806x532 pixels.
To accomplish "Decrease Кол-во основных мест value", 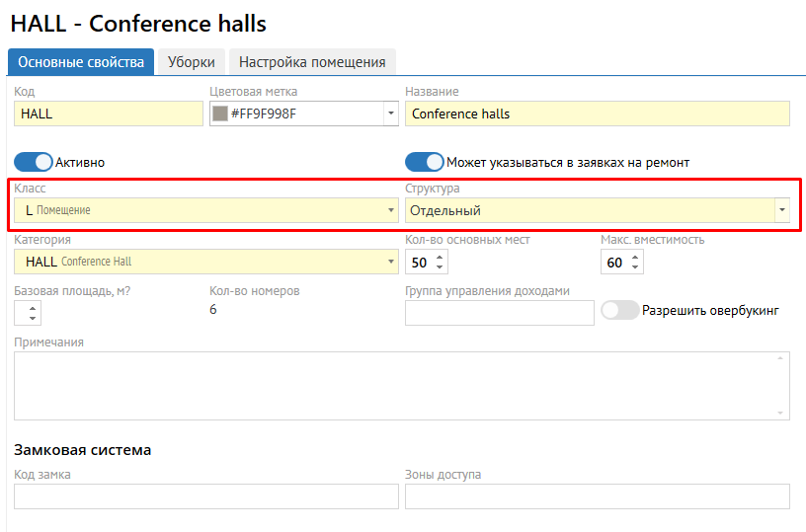I will pos(441,267).
